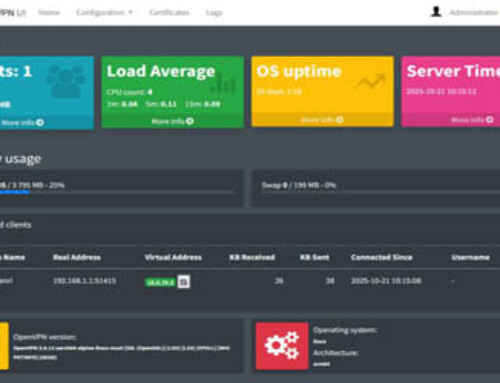
Task: Click the 15m load average value
Action: (x=212, y=104)
